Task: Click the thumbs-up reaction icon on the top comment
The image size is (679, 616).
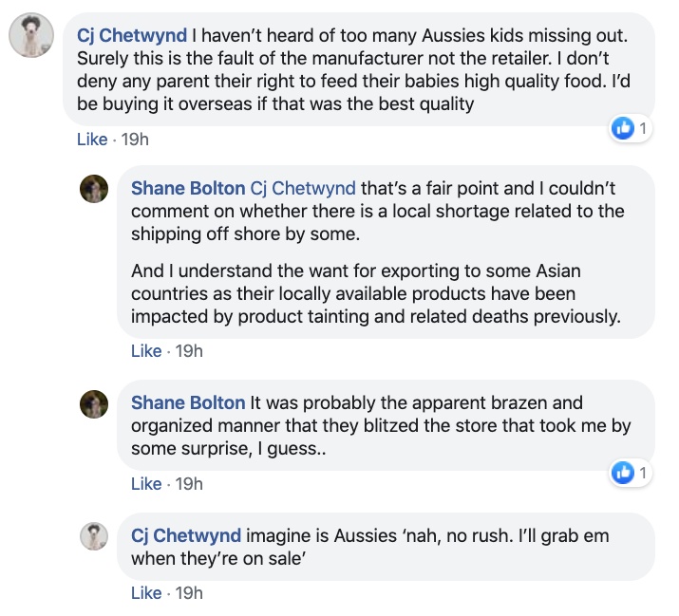Action: pyautogui.click(x=623, y=128)
